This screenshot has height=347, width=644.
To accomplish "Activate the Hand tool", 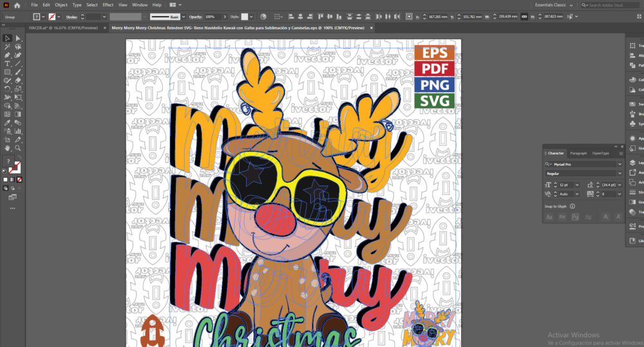I will pos(7,148).
